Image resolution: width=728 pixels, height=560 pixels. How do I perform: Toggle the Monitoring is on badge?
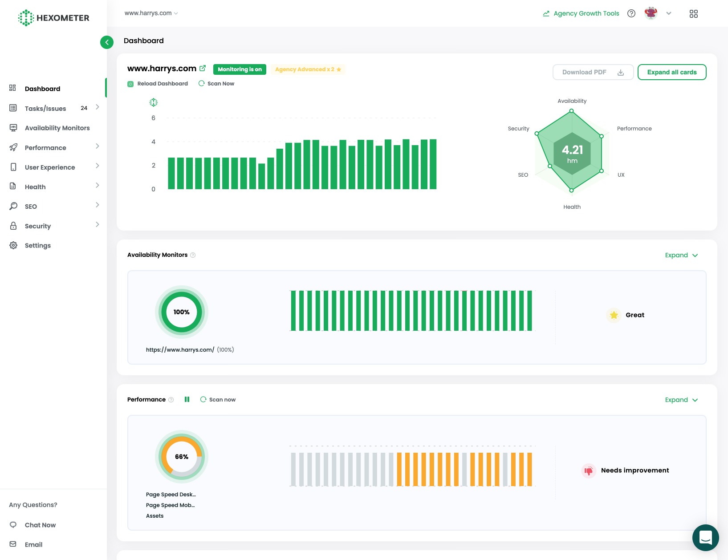pyautogui.click(x=240, y=69)
